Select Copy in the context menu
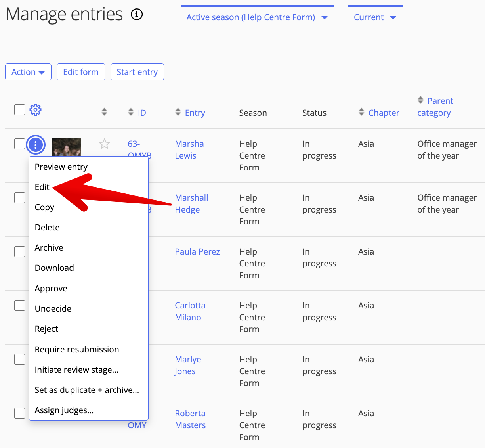485x448 pixels. (x=88, y=207)
